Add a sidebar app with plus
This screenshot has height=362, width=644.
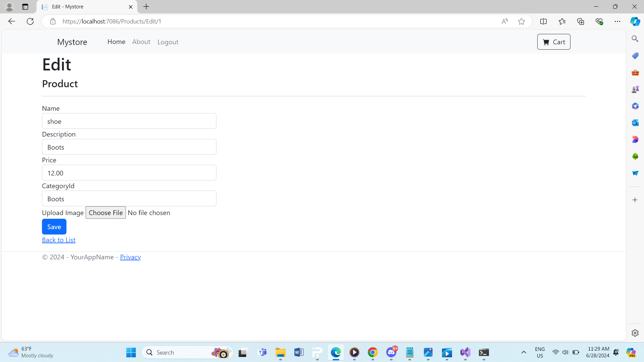pyautogui.click(x=635, y=200)
